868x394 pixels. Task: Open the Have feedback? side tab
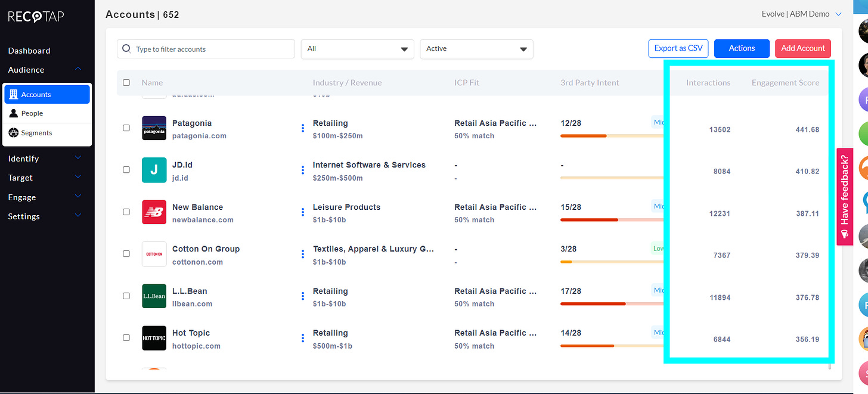[845, 197]
